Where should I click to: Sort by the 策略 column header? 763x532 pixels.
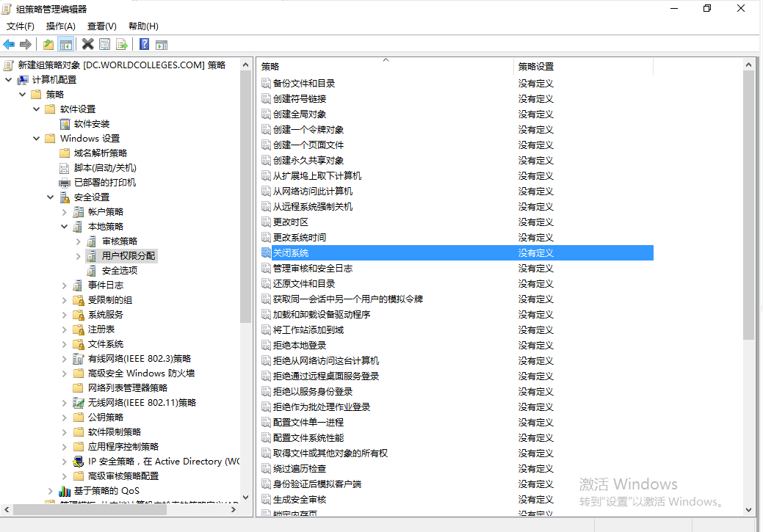click(385, 67)
